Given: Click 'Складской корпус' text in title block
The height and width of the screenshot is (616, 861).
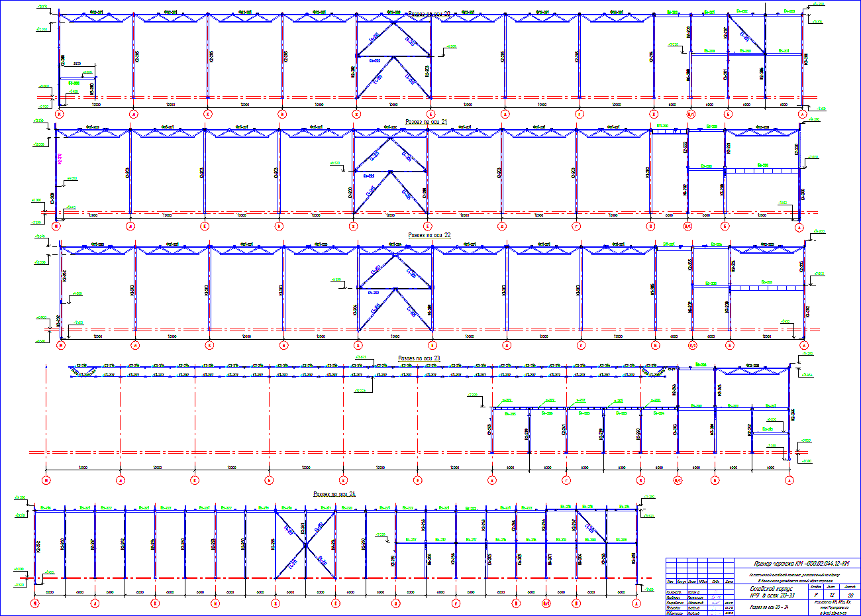Looking at the screenshot, I should pyautogui.click(x=772, y=589).
